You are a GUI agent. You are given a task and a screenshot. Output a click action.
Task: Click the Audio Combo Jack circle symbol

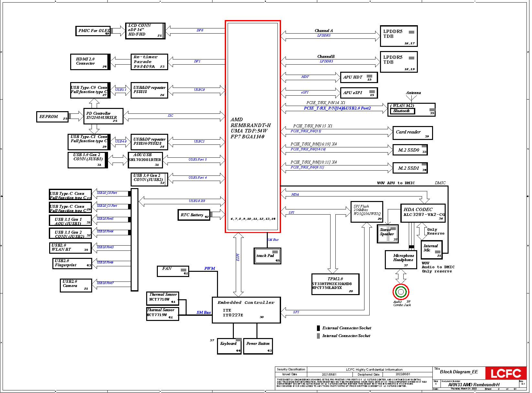click(401, 292)
